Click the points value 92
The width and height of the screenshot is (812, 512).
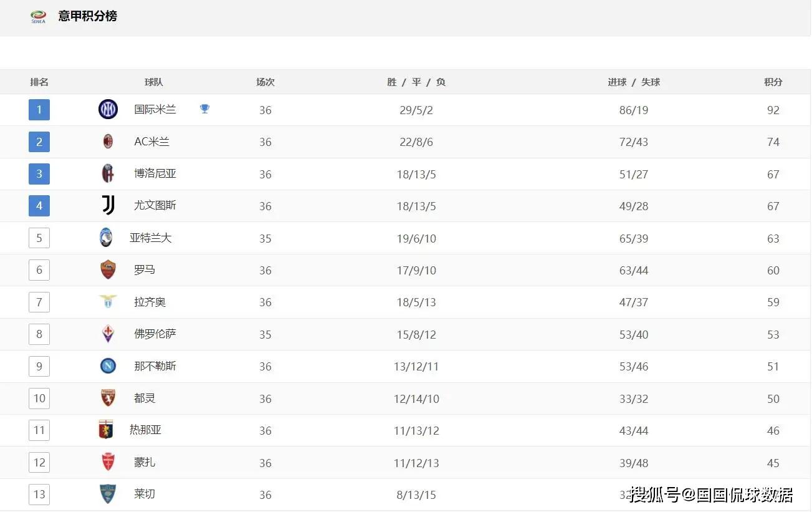[773, 110]
